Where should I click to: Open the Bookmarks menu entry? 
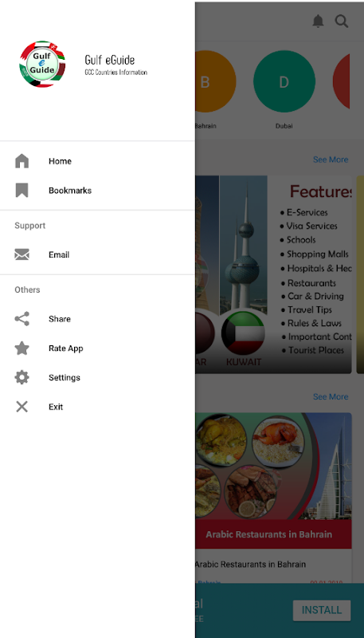pos(97,191)
